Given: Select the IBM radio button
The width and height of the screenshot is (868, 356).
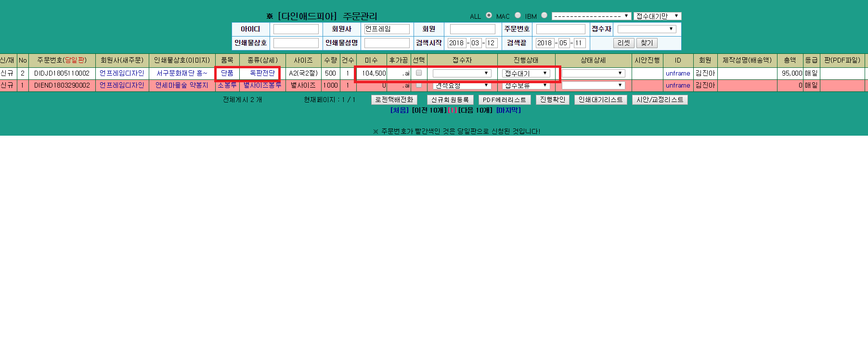Looking at the screenshot, I should click(544, 15).
